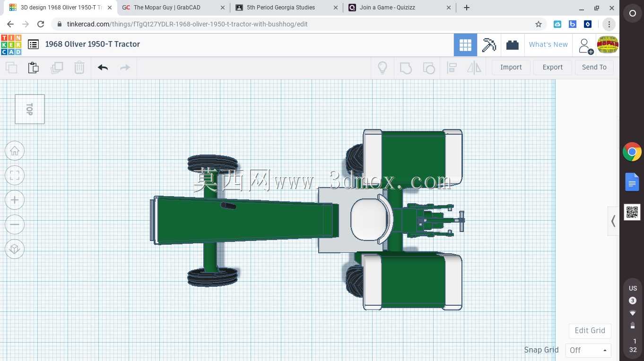The width and height of the screenshot is (644, 361).
Task: Open Chrome three-dot menu
Action: [x=609, y=24]
